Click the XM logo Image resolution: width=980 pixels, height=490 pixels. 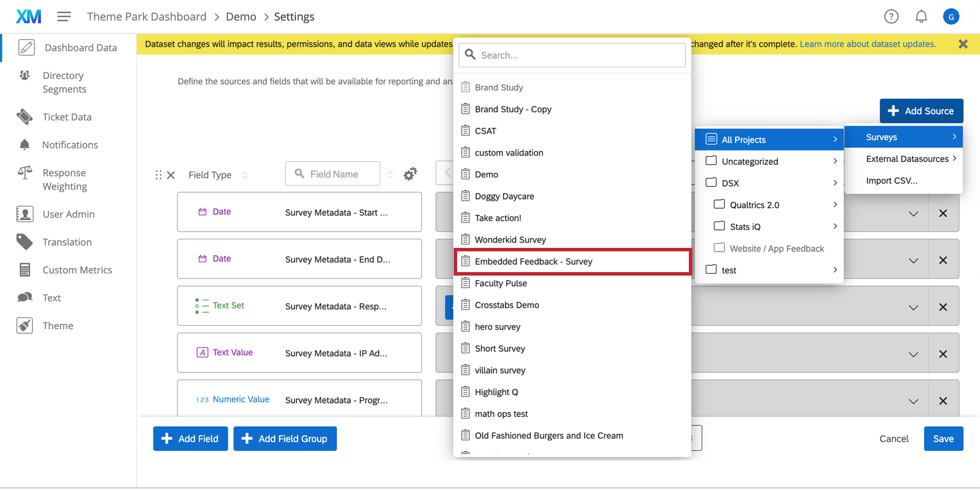click(28, 17)
